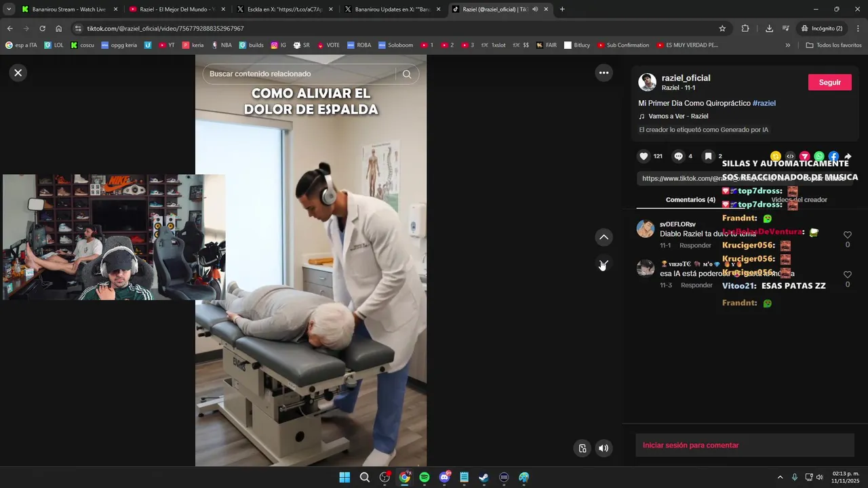Open Steam from the taskbar
The image size is (868, 488).
(x=484, y=477)
